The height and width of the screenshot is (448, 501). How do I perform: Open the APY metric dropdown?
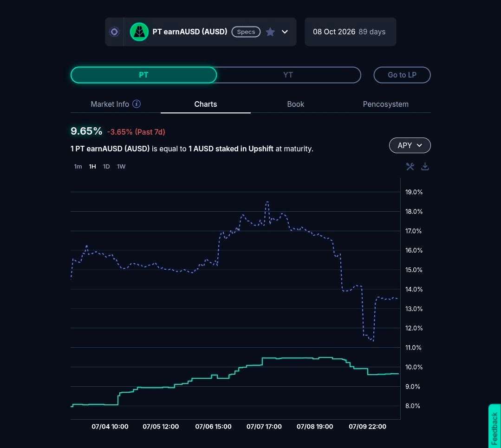click(x=410, y=145)
